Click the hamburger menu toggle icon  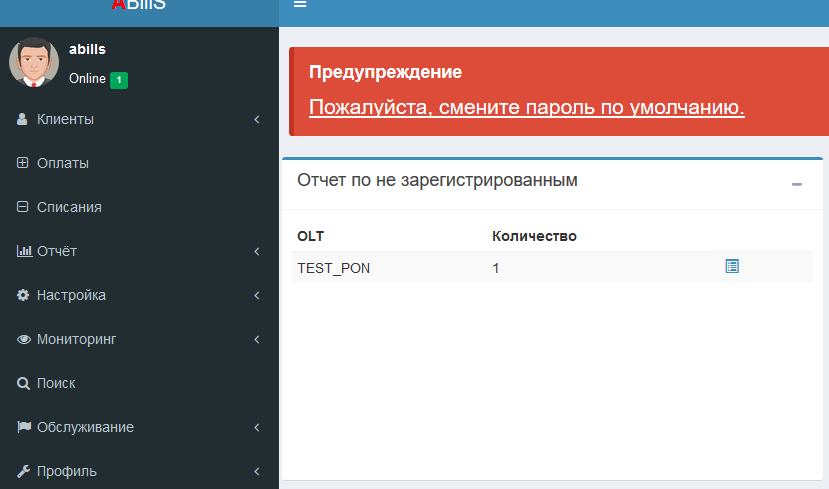pos(300,5)
